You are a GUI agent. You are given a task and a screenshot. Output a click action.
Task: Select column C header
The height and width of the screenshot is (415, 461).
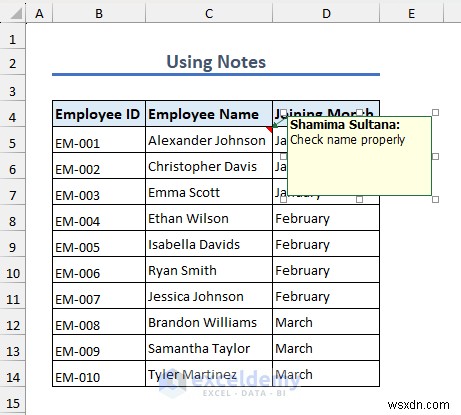coord(209,14)
